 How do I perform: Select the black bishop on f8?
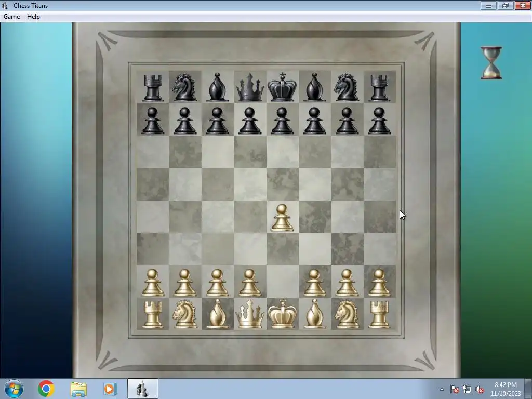pyautogui.click(x=314, y=87)
